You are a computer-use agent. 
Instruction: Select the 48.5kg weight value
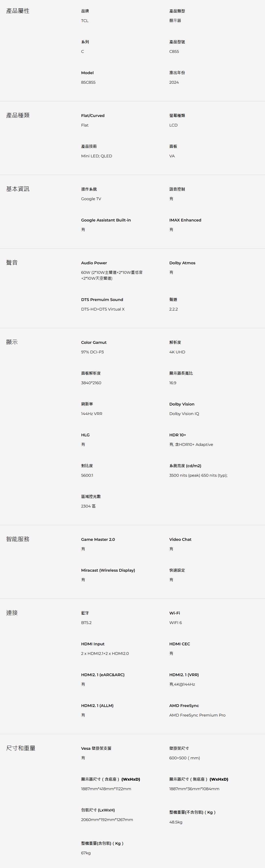(176, 822)
